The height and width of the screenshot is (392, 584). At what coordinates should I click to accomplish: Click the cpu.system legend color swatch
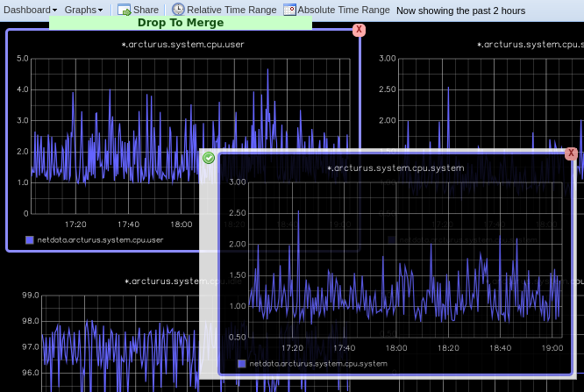[x=242, y=364]
